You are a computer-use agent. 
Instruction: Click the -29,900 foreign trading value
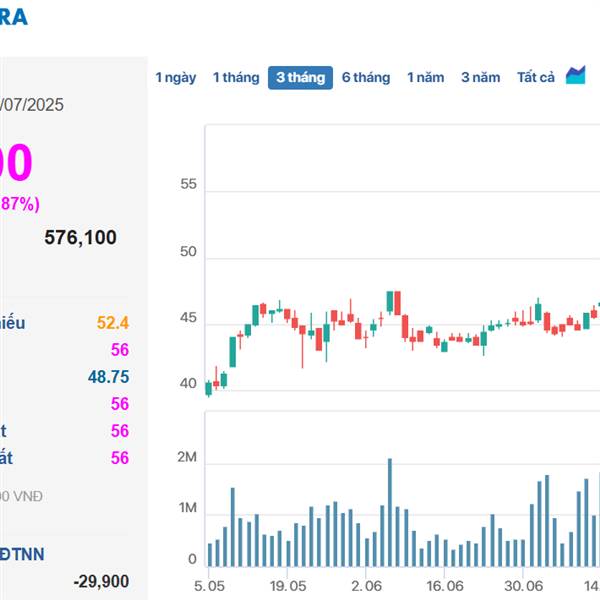[x=101, y=582]
